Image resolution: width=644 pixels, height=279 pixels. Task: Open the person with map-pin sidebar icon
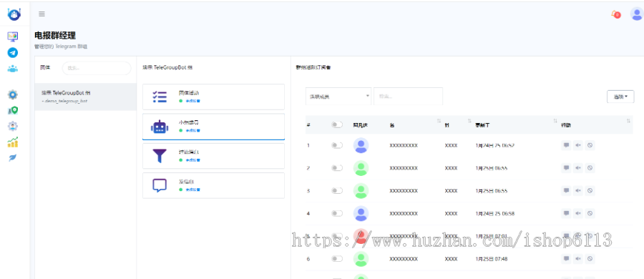[x=13, y=111]
